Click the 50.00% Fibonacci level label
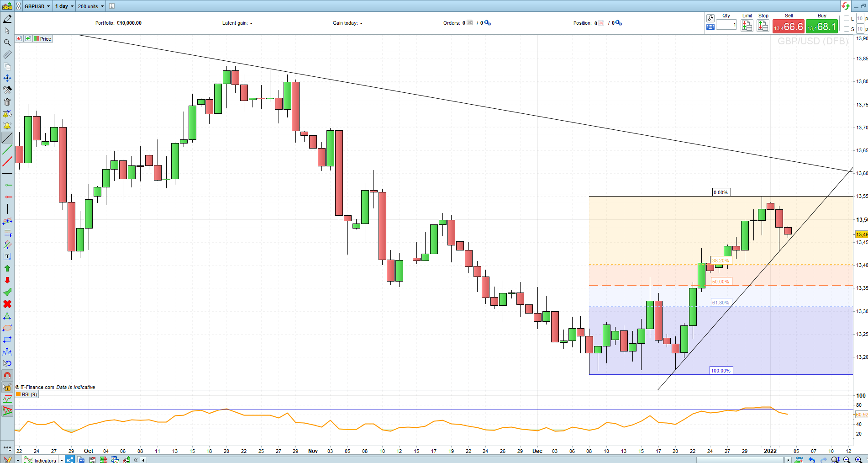Image resolution: width=868 pixels, height=463 pixels. coord(721,282)
